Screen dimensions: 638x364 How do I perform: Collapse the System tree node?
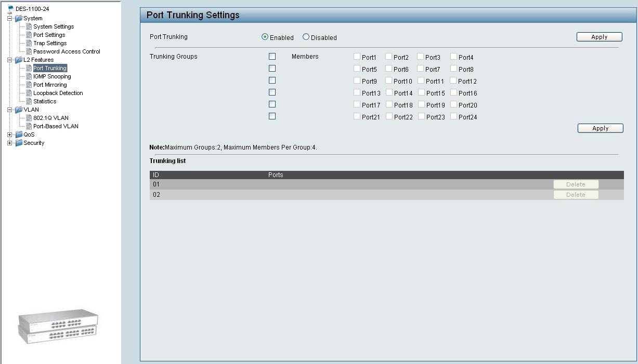tap(10, 18)
